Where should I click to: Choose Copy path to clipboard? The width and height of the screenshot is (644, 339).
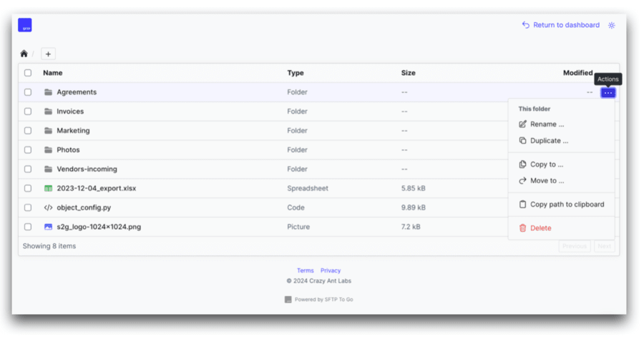coord(567,205)
